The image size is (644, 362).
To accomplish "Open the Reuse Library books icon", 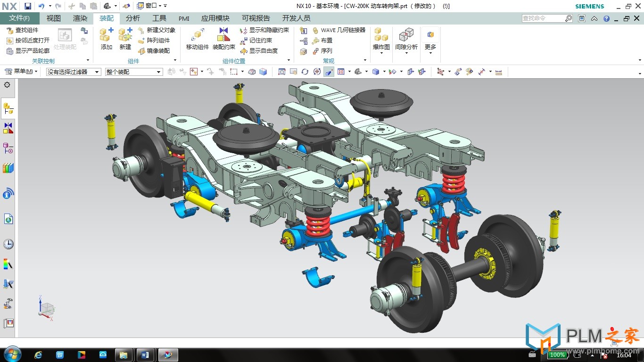I will [x=8, y=168].
